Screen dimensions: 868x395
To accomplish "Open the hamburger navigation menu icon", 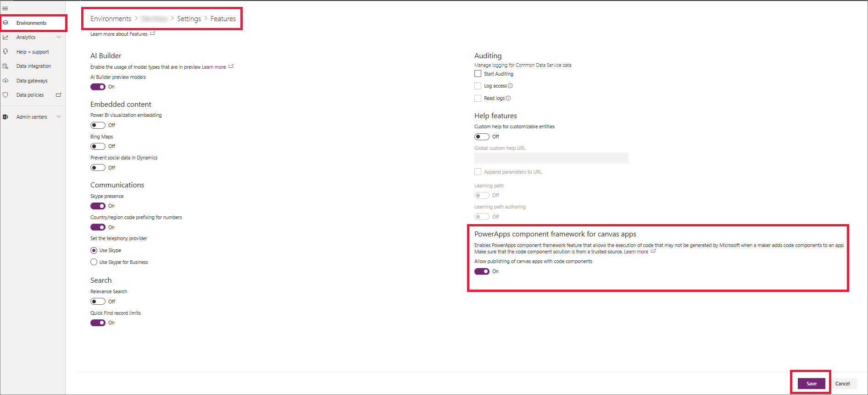I will pos(6,8).
